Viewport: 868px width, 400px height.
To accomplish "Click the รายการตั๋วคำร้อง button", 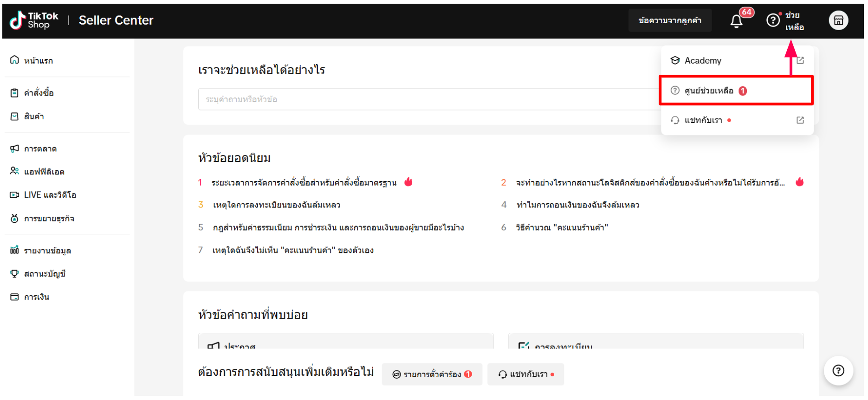I will tap(432, 374).
